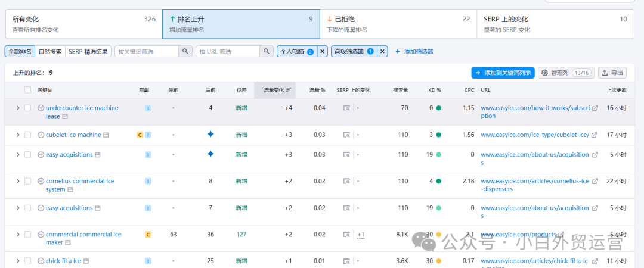Click the URL filter search magnifier icon
This screenshot has width=644, height=268.
point(267,51)
